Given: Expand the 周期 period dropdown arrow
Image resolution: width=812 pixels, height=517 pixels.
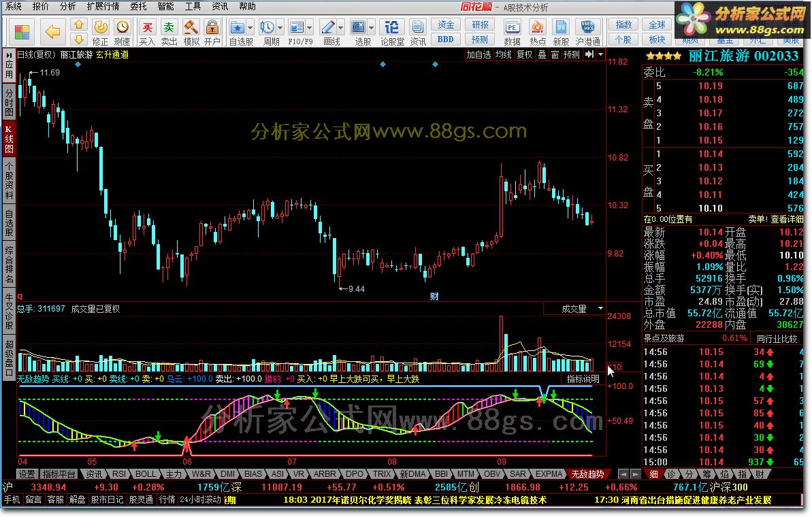Looking at the screenshot, I should click(x=280, y=27).
